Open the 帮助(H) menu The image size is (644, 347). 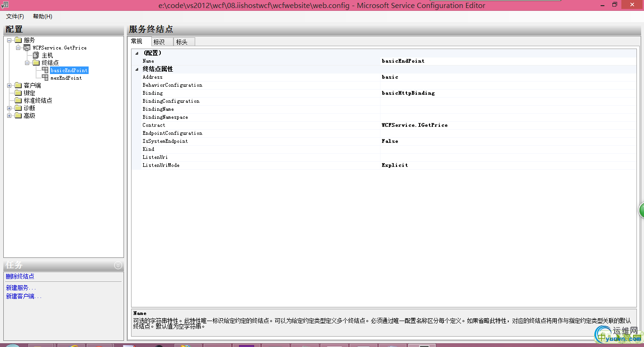coord(42,17)
